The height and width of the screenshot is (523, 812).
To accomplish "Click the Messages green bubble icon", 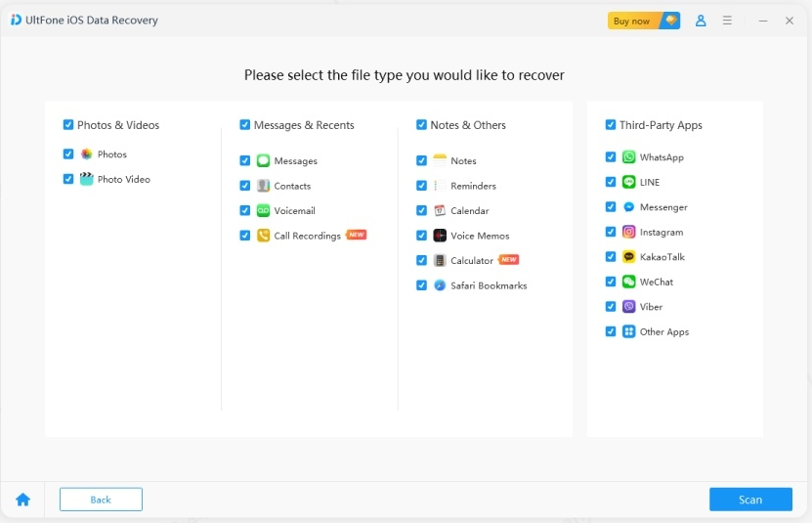I will 263,160.
